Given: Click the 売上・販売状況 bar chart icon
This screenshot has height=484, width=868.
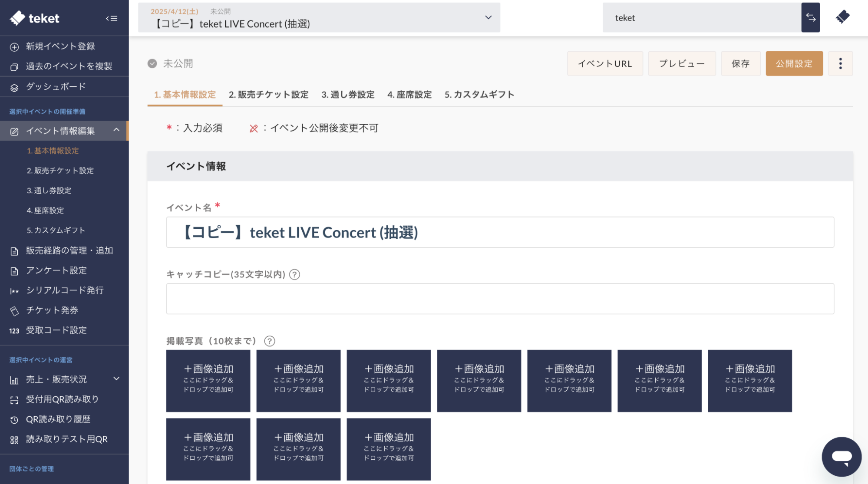Looking at the screenshot, I should 13,379.
